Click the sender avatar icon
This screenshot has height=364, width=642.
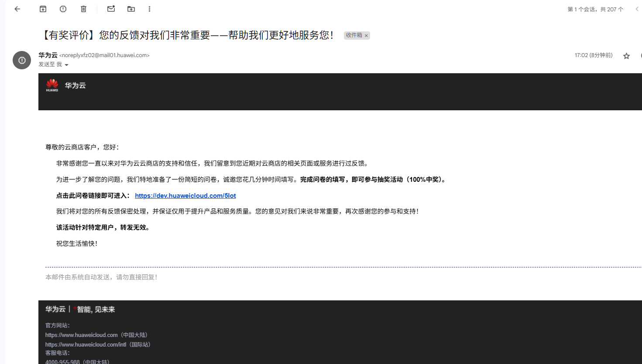[22, 60]
